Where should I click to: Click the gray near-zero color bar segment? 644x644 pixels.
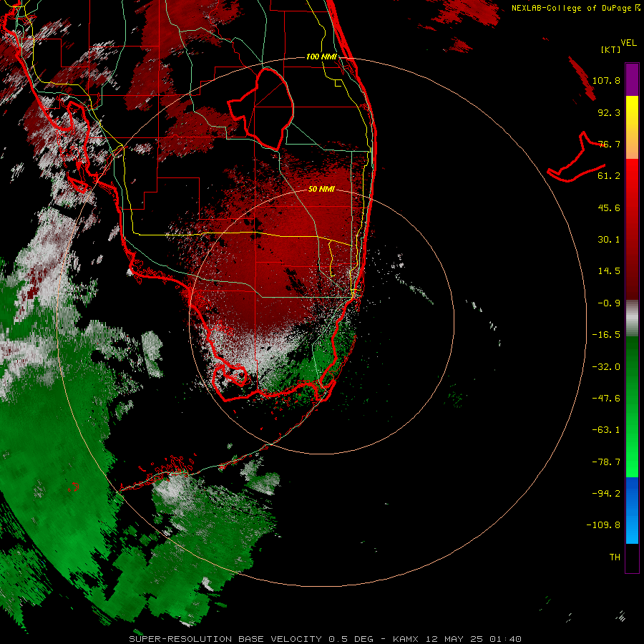[632, 318]
